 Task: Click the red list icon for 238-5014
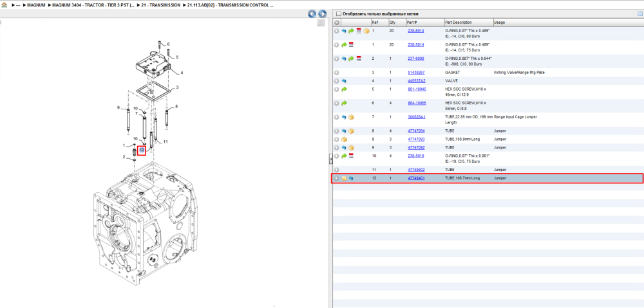point(351,45)
